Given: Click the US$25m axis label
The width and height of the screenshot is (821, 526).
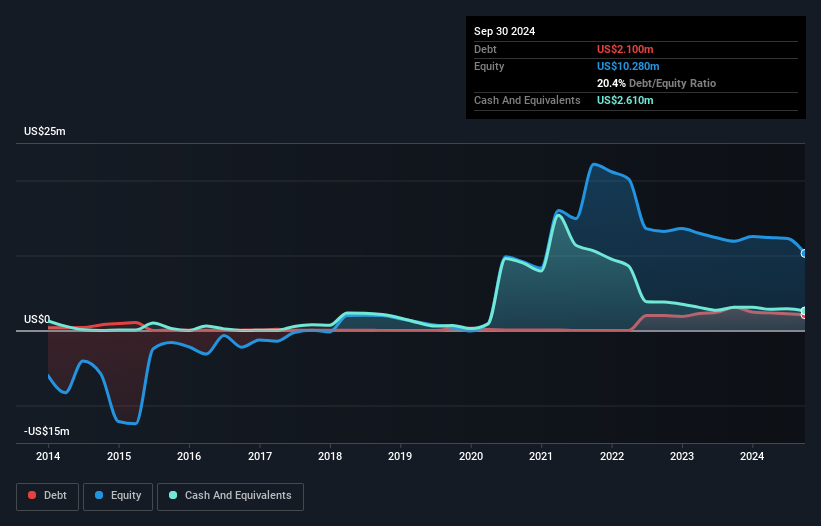Looking at the screenshot, I should [45, 131].
